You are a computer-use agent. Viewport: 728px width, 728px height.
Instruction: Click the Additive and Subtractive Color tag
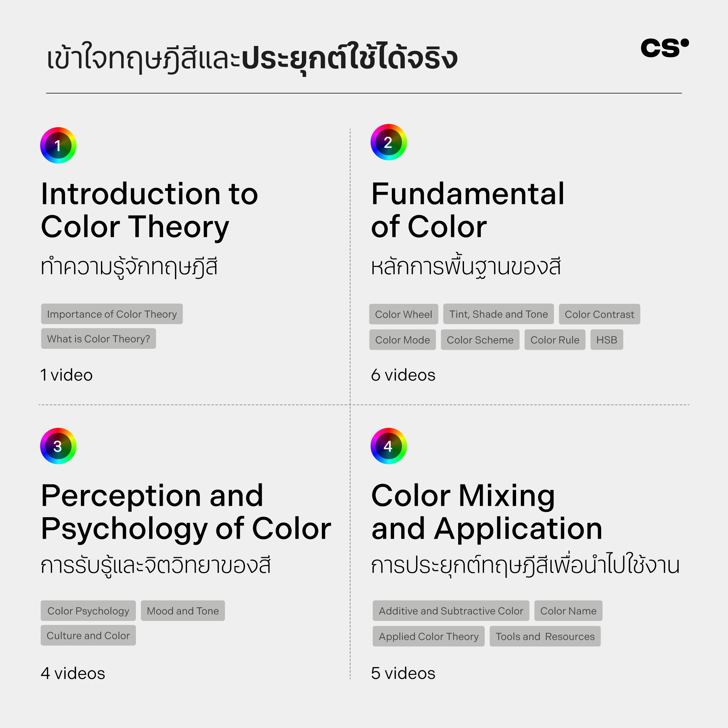pos(451,611)
